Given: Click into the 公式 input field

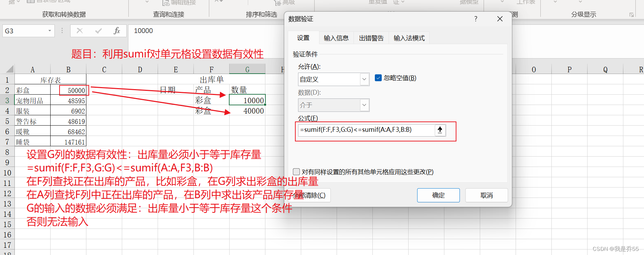Looking at the screenshot, I should pos(366,130).
